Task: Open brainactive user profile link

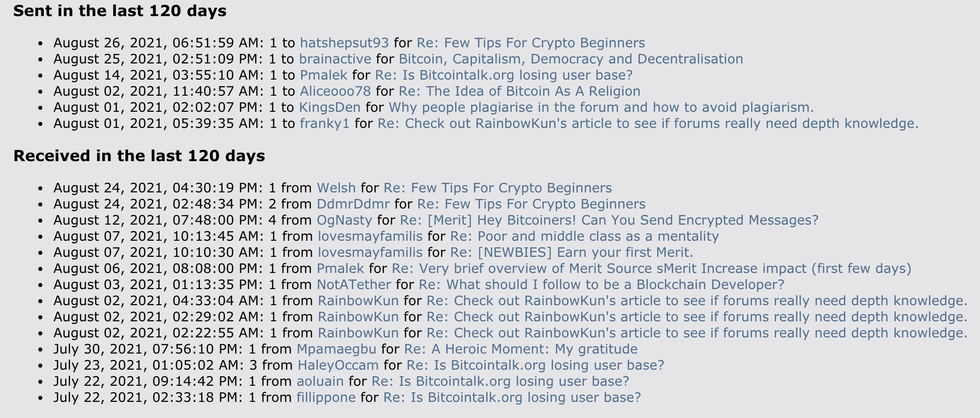Action: pos(335,59)
